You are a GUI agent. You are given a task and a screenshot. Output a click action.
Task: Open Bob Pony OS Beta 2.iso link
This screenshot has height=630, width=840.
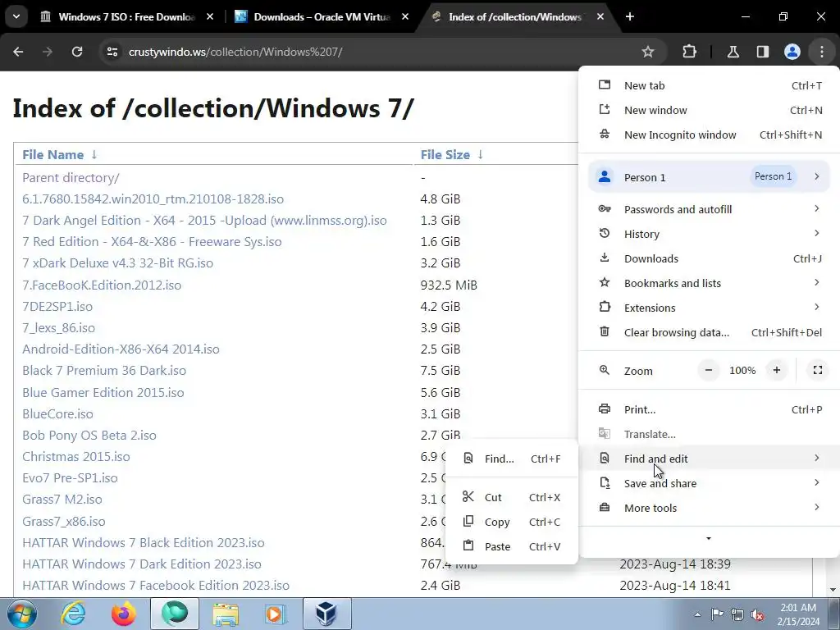tap(89, 435)
